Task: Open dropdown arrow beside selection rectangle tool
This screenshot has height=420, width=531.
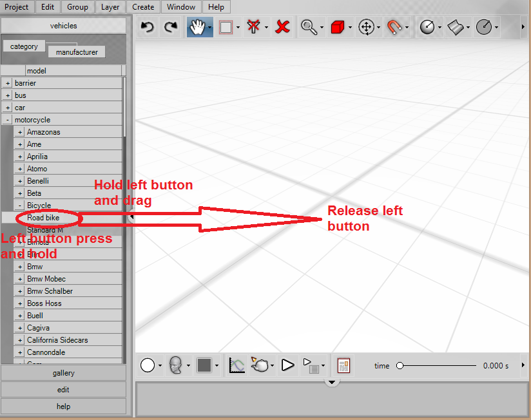Action: pyautogui.click(x=238, y=28)
